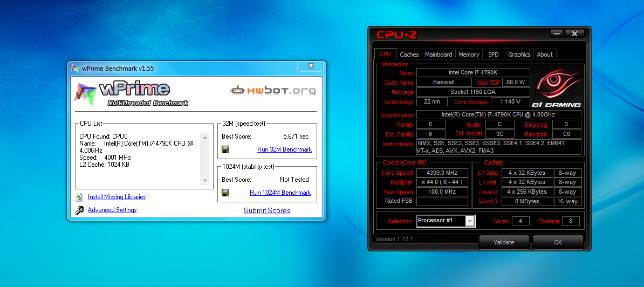The height and width of the screenshot is (287, 644).
Task: Click the wPrime logo banner
Action: click(132, 94)
